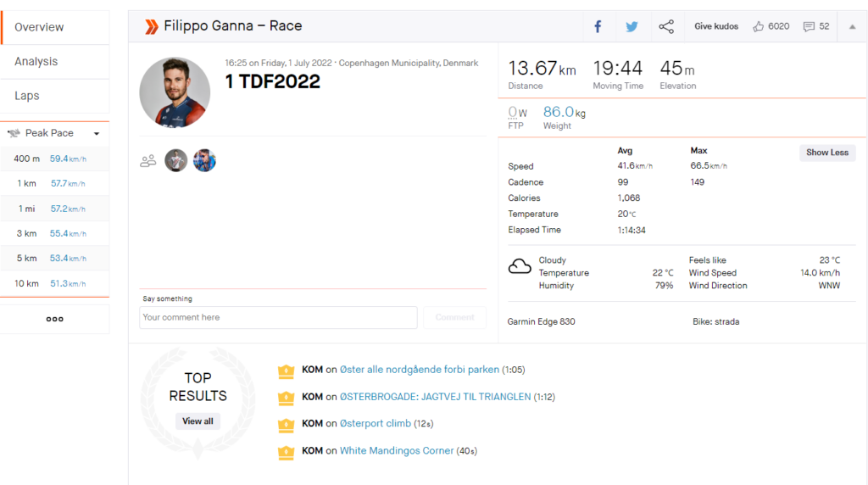Select the 3 km peak pace row
Screen dimensions: 868x485
[x=55, y=234]
